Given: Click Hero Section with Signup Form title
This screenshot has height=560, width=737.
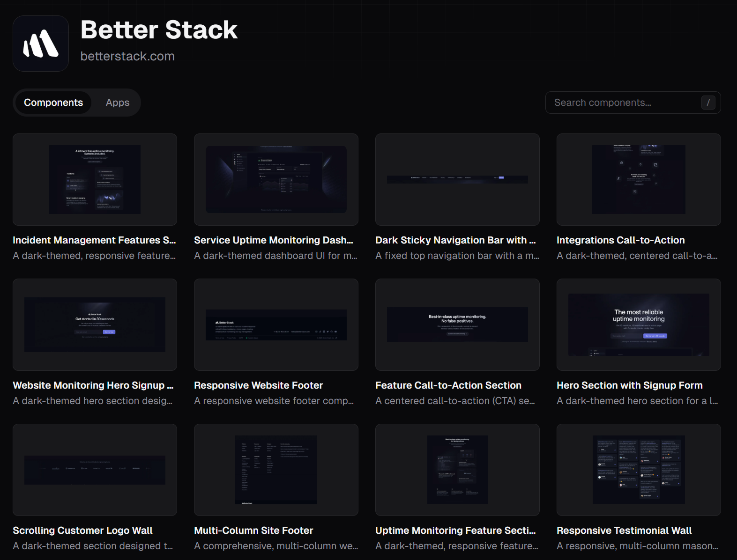Looking at the screenshot, I should point(630,385).
